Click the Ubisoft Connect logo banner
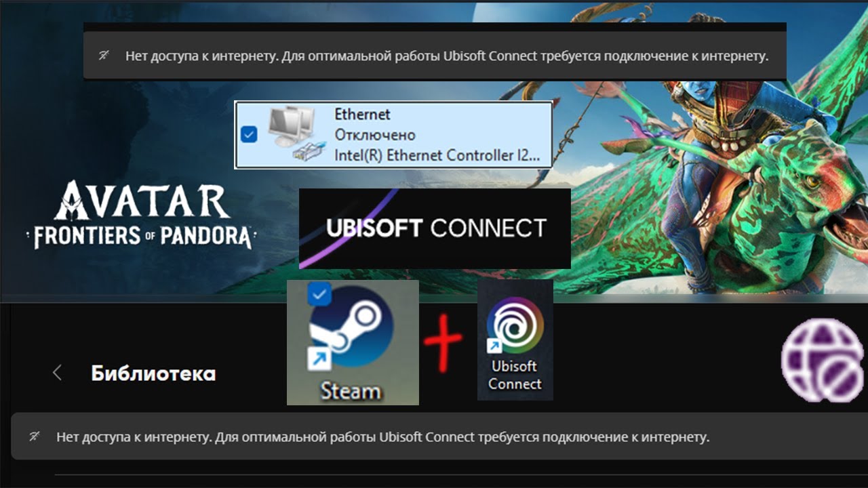 435,228
